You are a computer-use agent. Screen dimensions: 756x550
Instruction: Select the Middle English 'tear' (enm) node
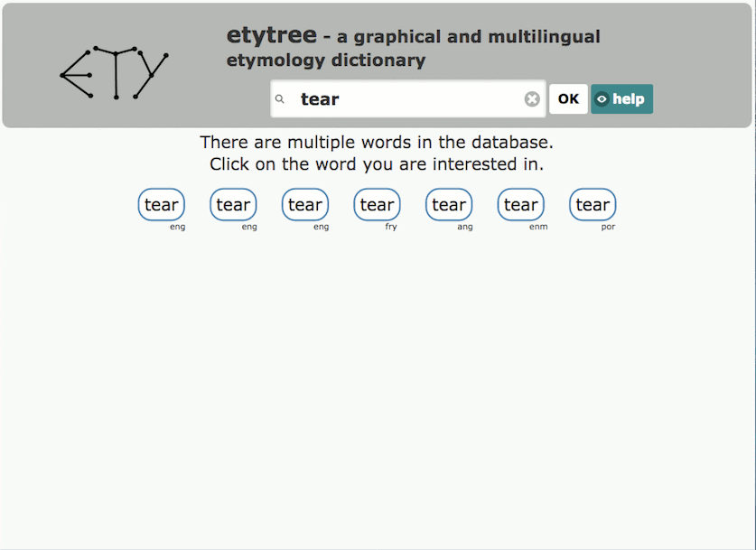(521, 205)
